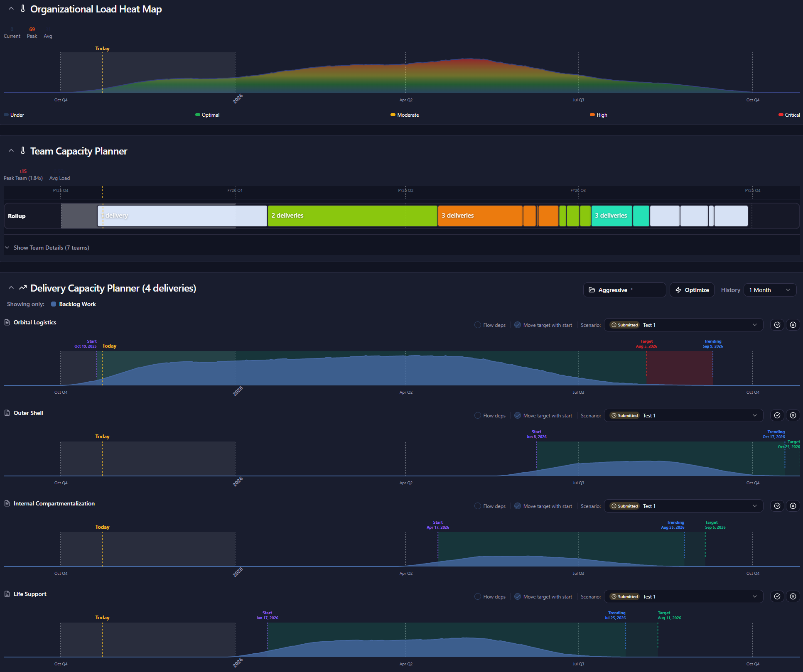Viewport: 803px width, 672px height.
Task: Open the Aggressive scenario selector
Action: [624, 290]
